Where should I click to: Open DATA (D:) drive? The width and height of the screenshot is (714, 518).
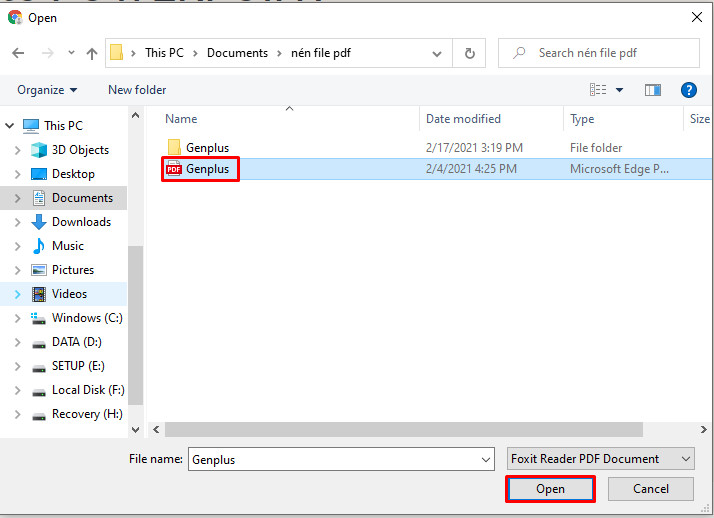click(76, 342)
